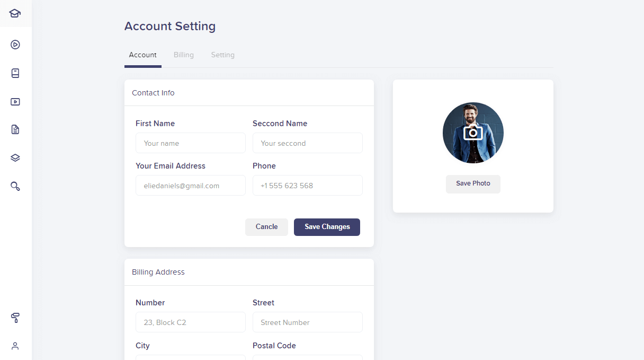Select the Phone number input
This screenshot has height=360, width=644.
(x=308, y=186)
